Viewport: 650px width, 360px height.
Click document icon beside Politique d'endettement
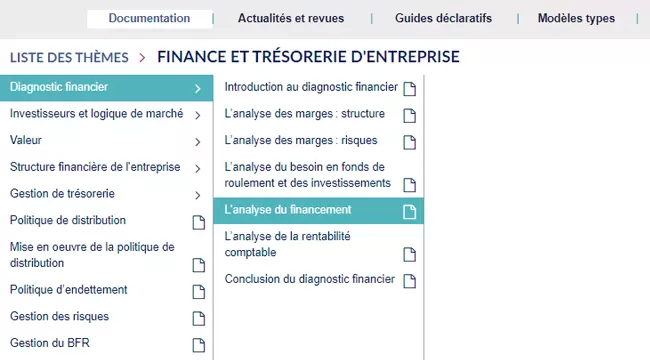point(199,292)
